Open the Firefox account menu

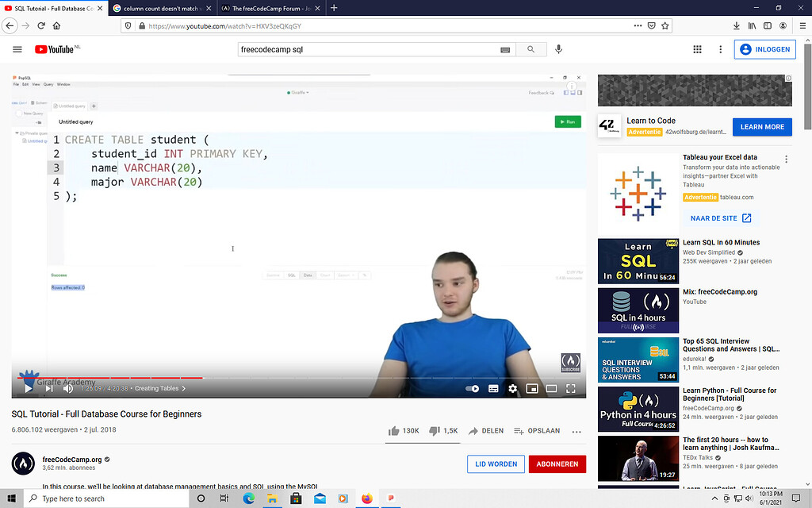[x=783, y=26]
